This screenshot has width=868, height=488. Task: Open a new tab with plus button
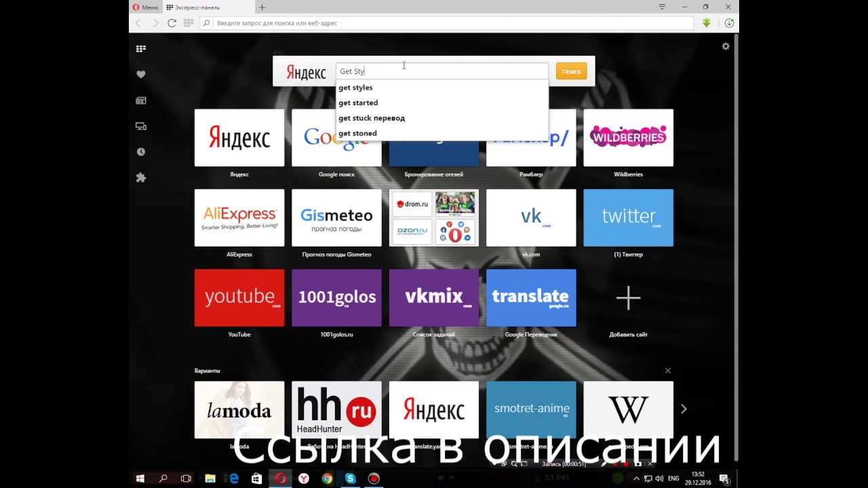click(x=262, y=7)
